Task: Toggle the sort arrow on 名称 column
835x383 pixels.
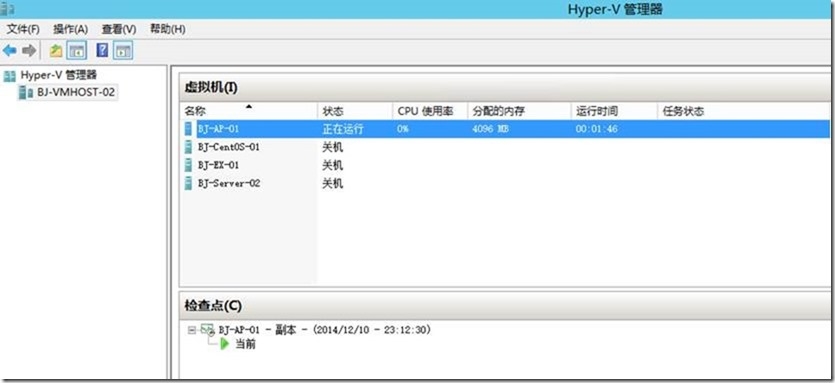Action: (248, 107)
